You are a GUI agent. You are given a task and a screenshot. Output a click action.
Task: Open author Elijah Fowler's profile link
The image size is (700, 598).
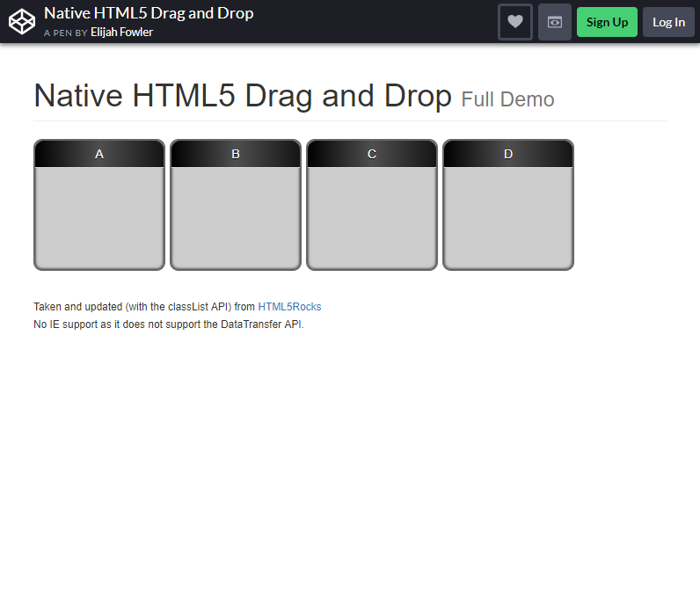[x=121, y=33]
